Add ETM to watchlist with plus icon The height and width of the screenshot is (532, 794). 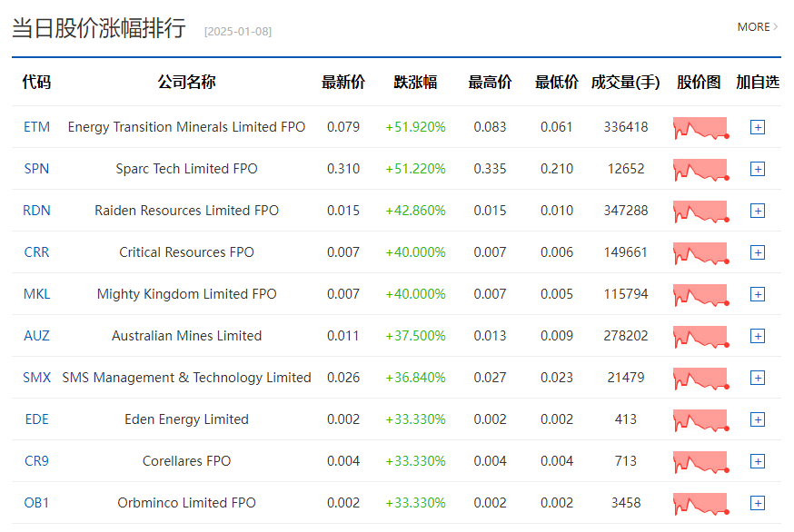click(x=758, y=127)
